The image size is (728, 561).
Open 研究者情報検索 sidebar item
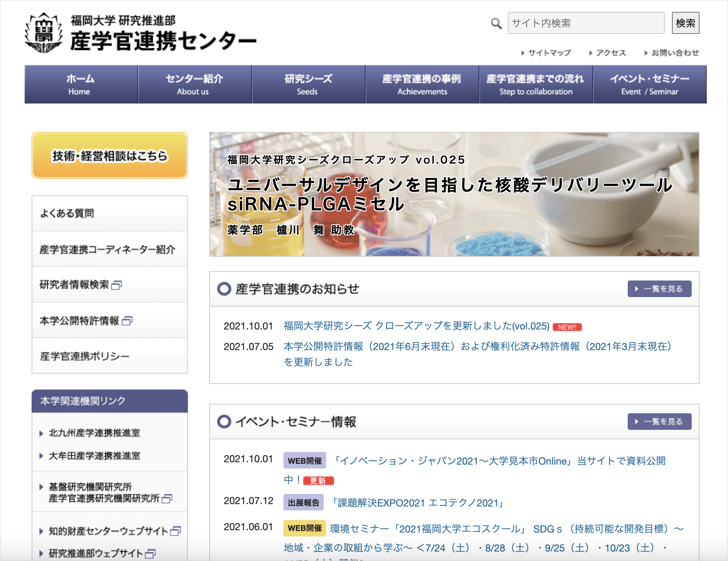(110, 285)
